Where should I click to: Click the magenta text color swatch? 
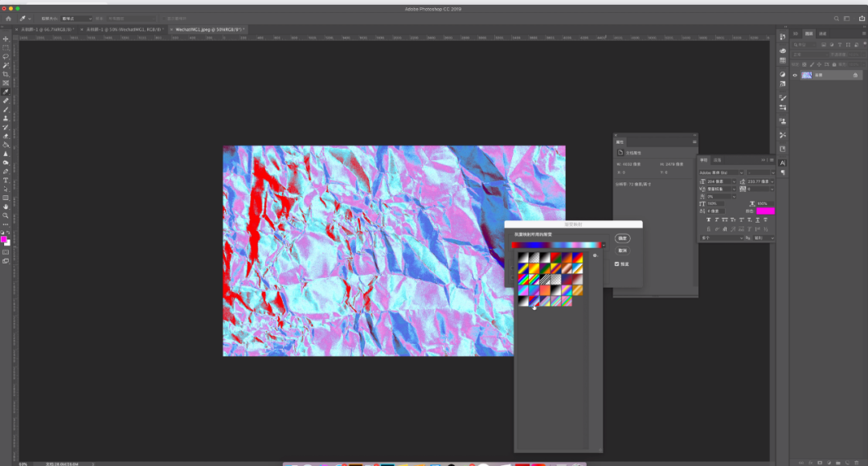tap(765, 211)
